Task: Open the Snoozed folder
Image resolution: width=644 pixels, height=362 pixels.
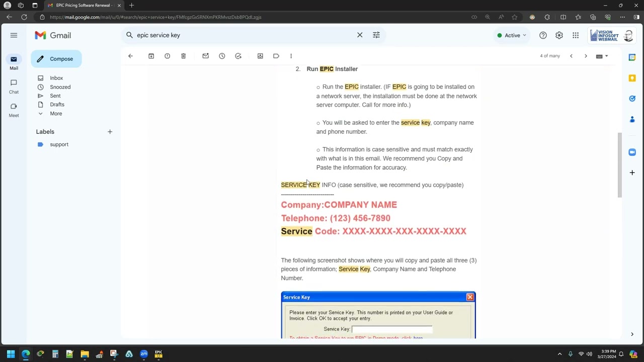Action: tap(60, 87)
